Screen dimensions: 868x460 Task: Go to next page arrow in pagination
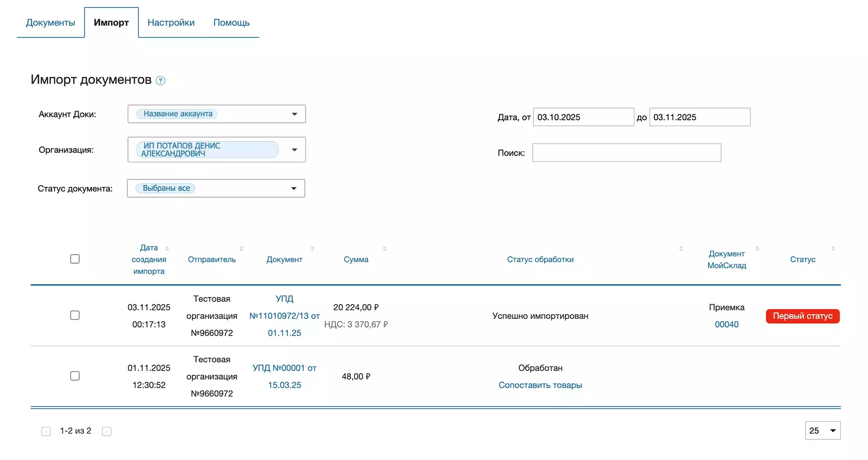[106, 431]
